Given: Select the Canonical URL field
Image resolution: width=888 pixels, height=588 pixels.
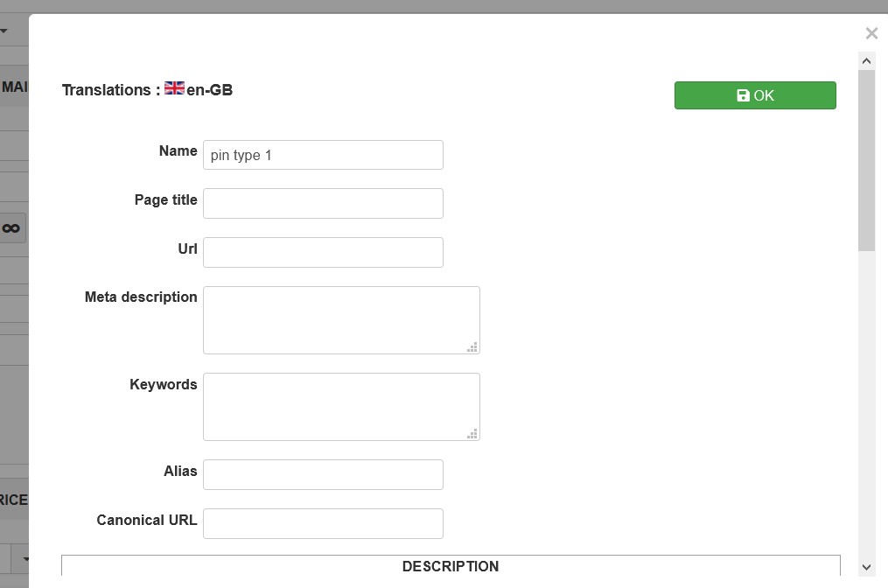Looking at the screenshot, I should (323, 523).
